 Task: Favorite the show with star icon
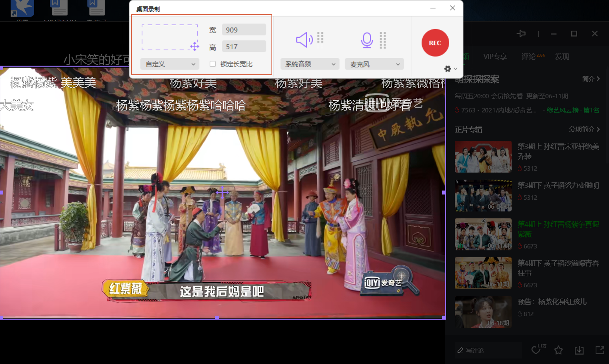pos(558,350)
